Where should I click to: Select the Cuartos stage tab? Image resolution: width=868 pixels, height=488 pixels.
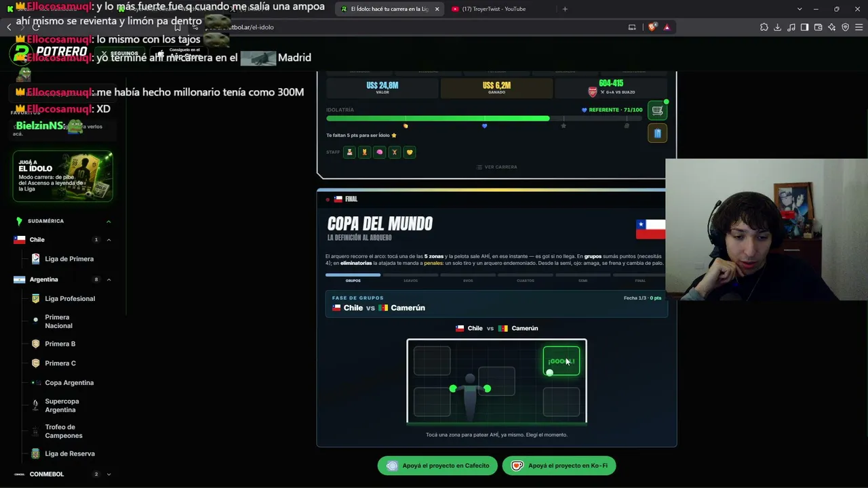point(526,278)
